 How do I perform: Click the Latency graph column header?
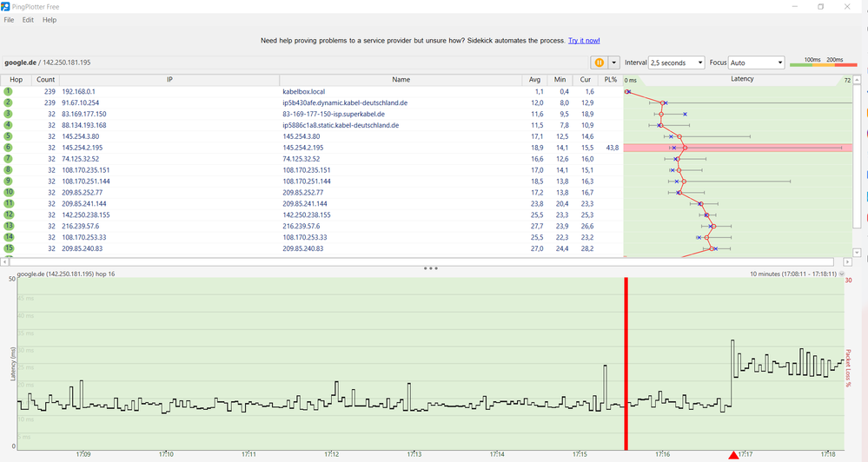(x=742, y=79)
